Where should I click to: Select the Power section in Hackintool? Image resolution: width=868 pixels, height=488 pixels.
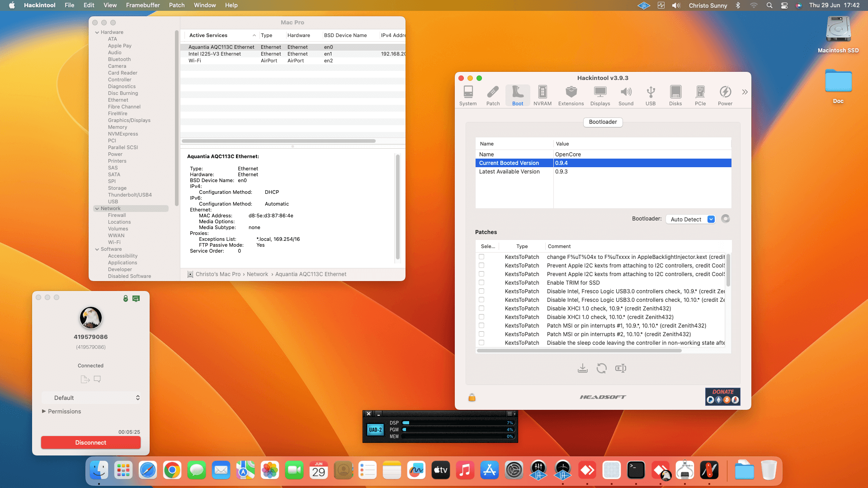coord(725,95)
